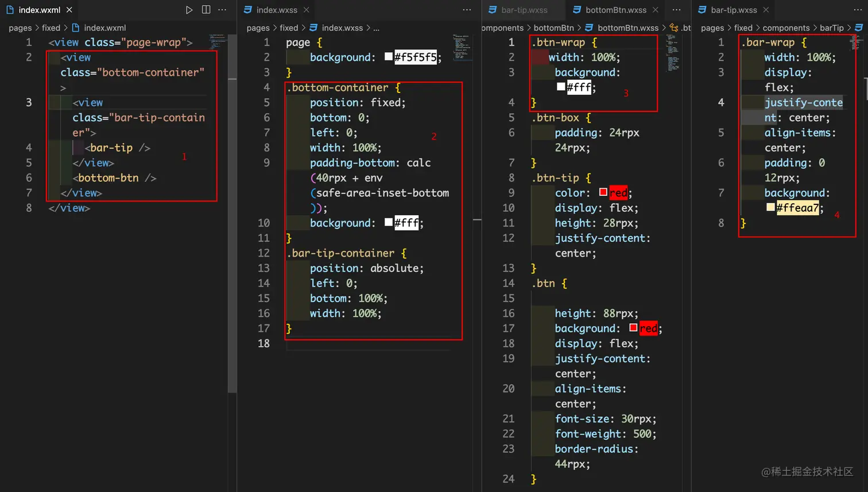Open the #ffeaa7 color swatch

pyautogui.click(x=770, y=207)
